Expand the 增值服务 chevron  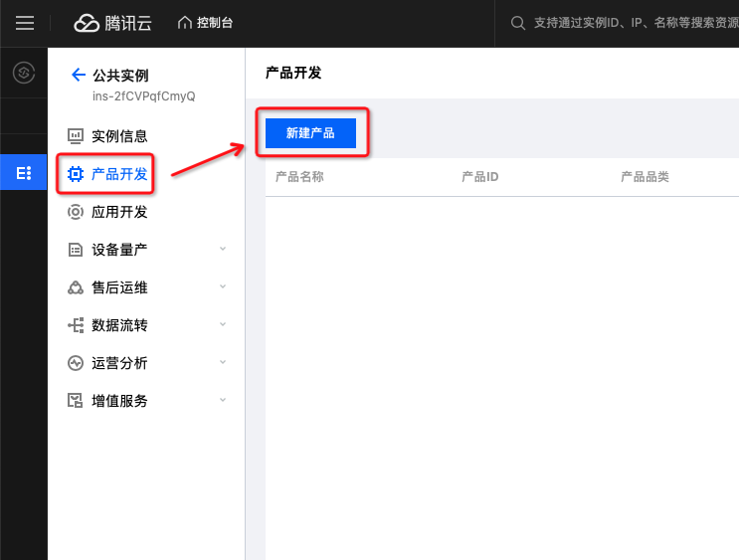(223, 400)
